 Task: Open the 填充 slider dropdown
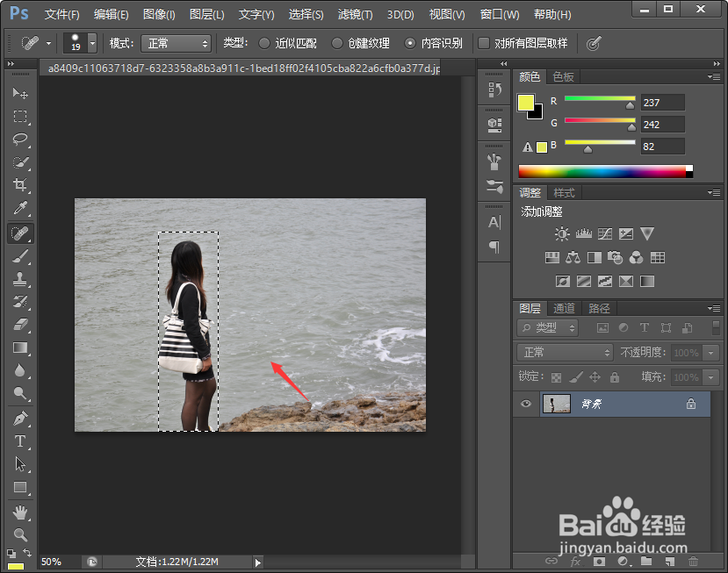pyautogui.click(x=711, y=377)
